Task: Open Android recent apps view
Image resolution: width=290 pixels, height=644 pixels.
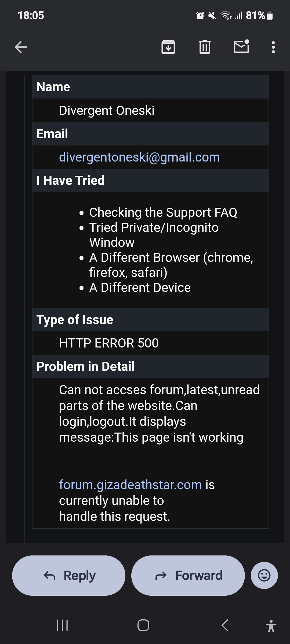Action: pyautogui.click(x=62, y=625)
